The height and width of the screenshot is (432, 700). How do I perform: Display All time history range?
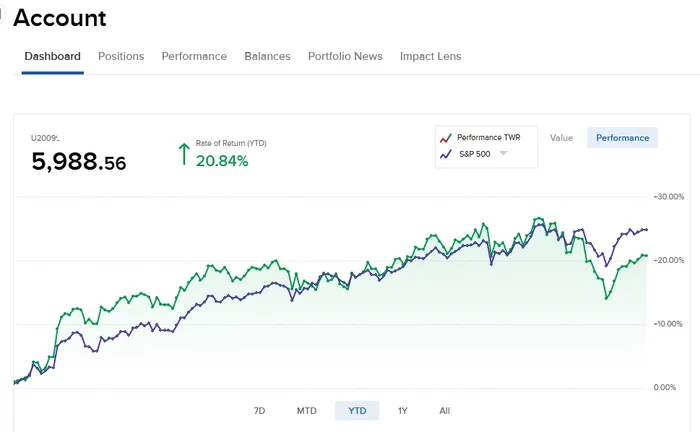point(445,411)
